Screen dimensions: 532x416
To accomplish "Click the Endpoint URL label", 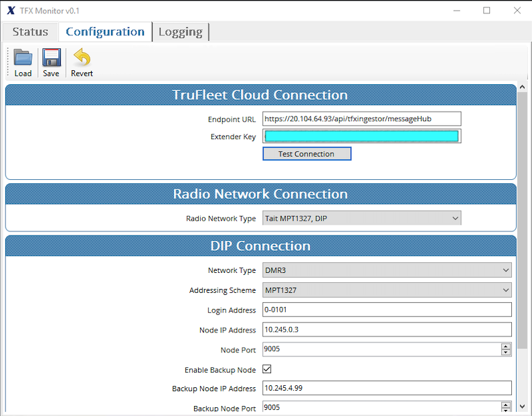I will pos(232,119).
